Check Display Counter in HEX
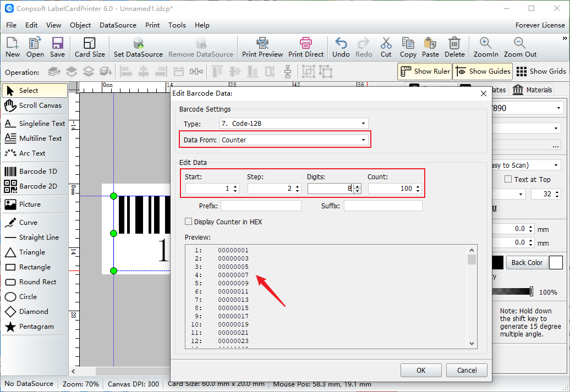 click(x=188, y=222)
